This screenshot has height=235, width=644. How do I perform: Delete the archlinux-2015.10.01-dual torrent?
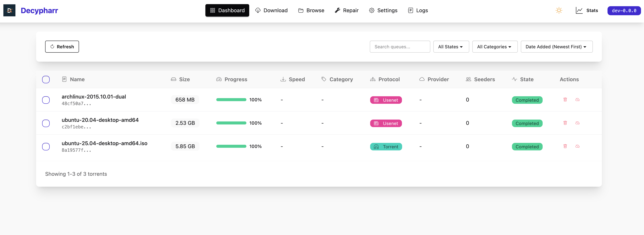(565, 99)
